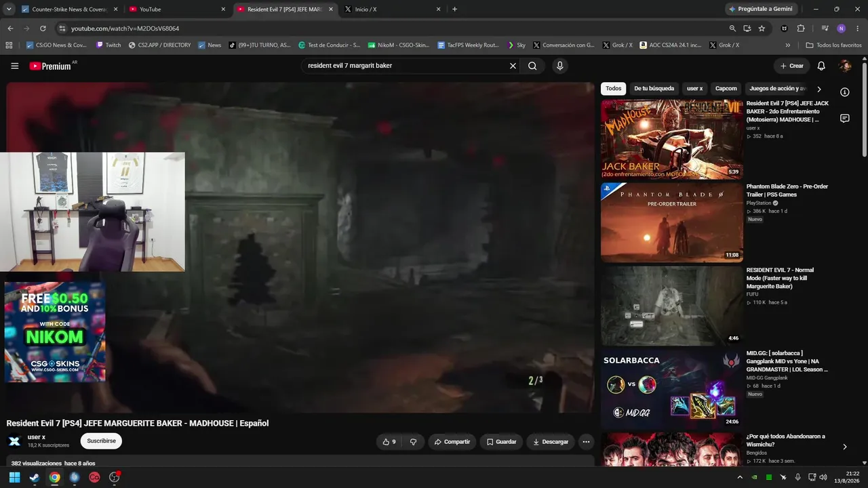Image resolution: width=868 pixels, height=488 pixels.
Task: Switch to Chrome in the taskbar
Action: [x=54, y=477]
